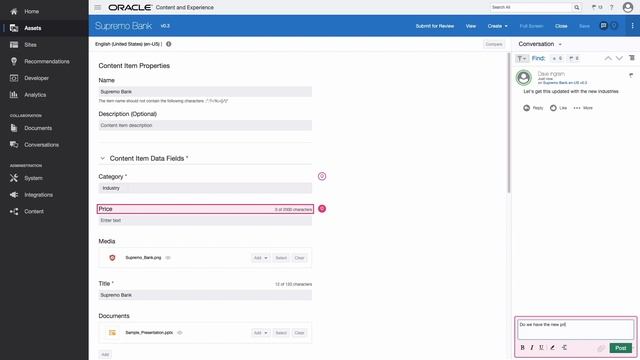Filter by the Find flags counter

click(574, 58)
